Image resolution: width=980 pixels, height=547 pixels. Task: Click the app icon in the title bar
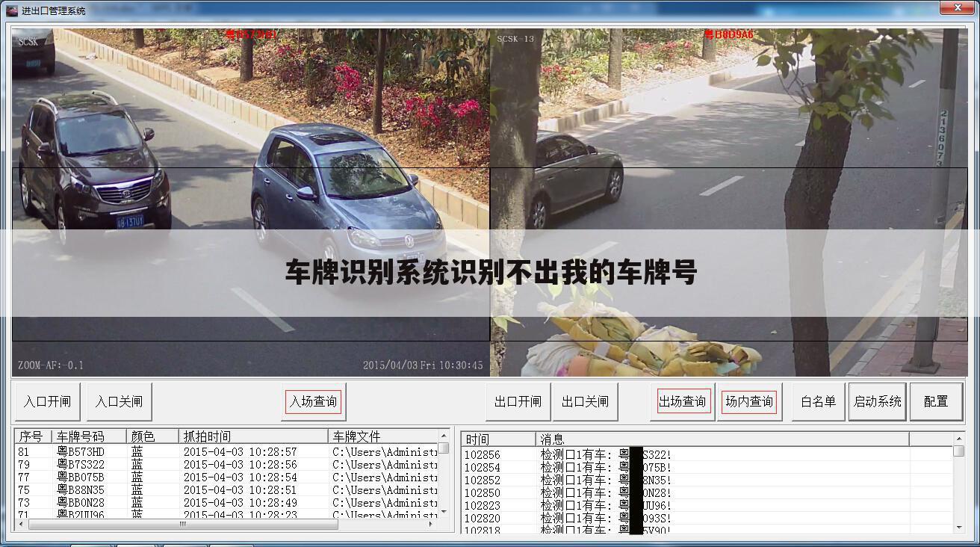tap(12, 10)
